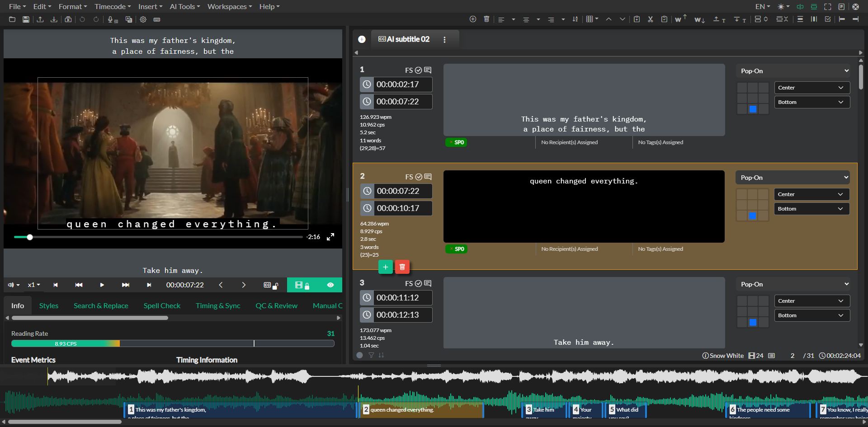Click the play button
868x427 pixels.
point(102,285)
